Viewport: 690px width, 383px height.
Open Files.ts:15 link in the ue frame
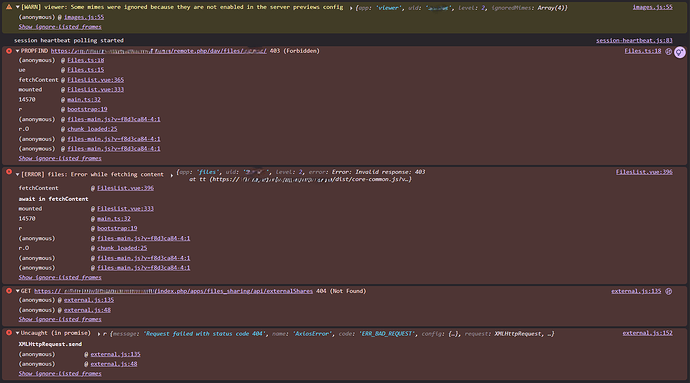pos(86,70)
